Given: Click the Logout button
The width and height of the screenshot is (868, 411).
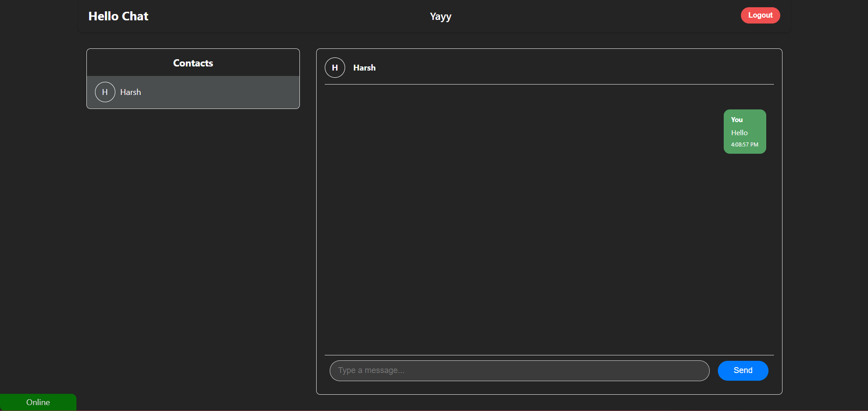Looking at the screenshot, I should pos(760,15).
